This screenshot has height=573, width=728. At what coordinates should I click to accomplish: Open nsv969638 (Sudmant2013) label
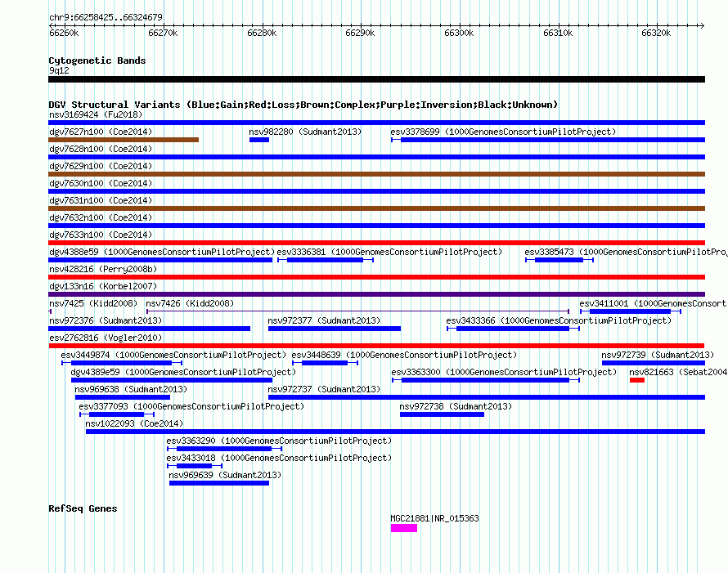(131, 389)
